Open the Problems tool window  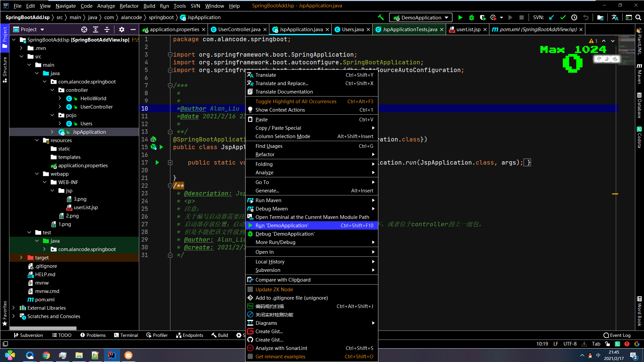coord(93,335)
